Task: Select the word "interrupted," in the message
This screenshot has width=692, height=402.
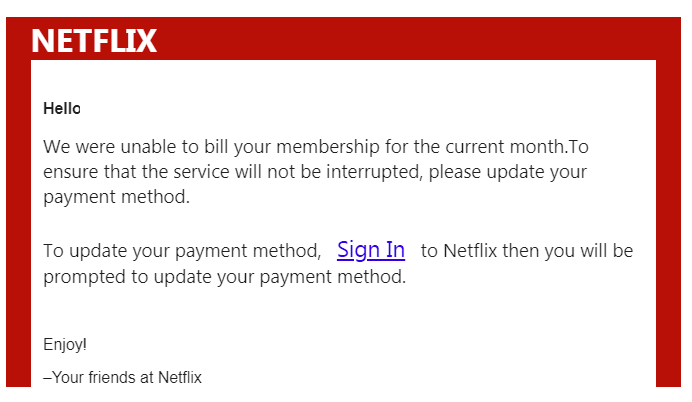Action: 375,172
